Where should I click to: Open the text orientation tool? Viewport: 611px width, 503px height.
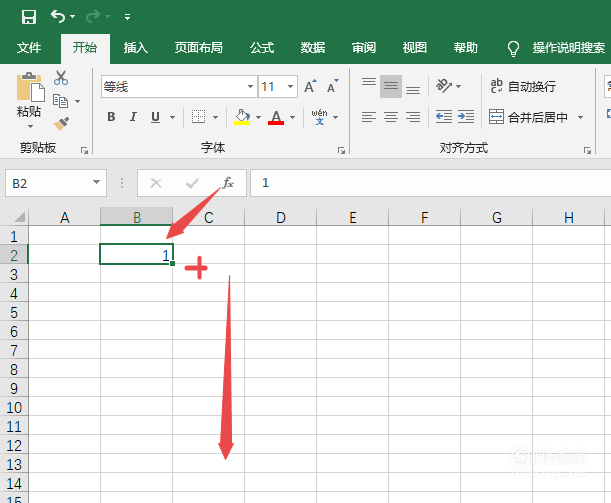pyautogui.click(x=443, y=86)
